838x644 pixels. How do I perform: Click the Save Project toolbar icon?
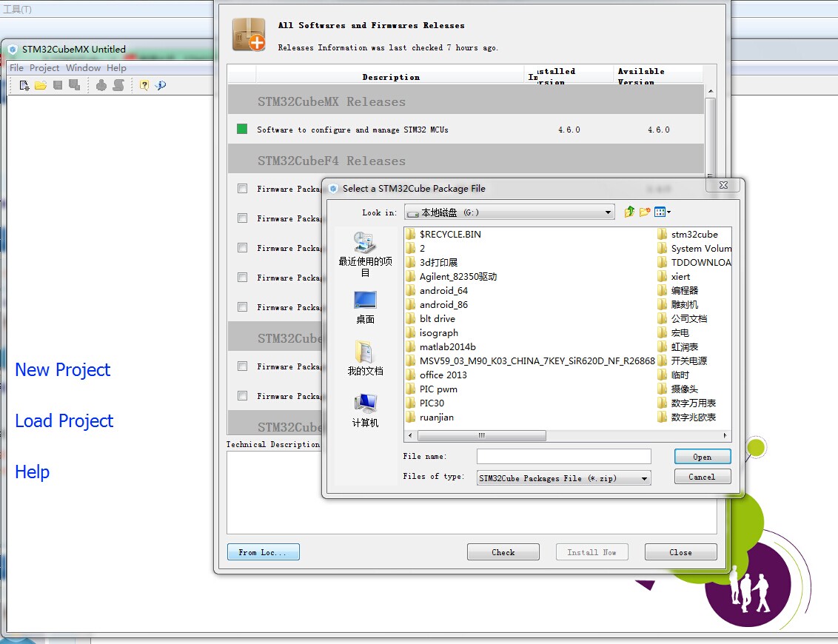click(x=58, y=85)
